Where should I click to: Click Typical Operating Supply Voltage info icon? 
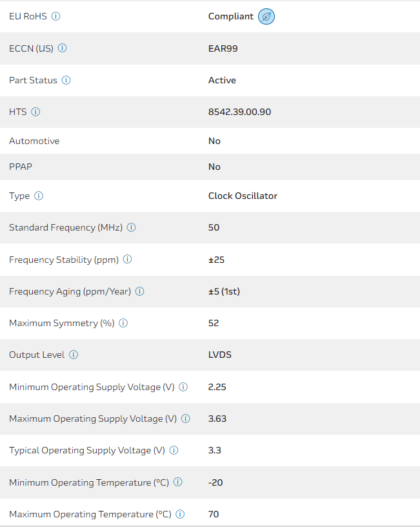pyautogui.click(x=174, y=450)
